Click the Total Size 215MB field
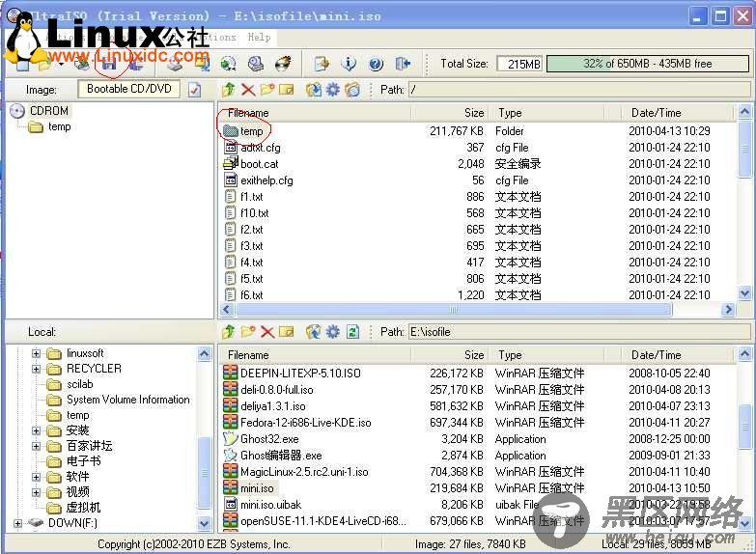Viewport: 756px width, 554px height. pos(519,64)
